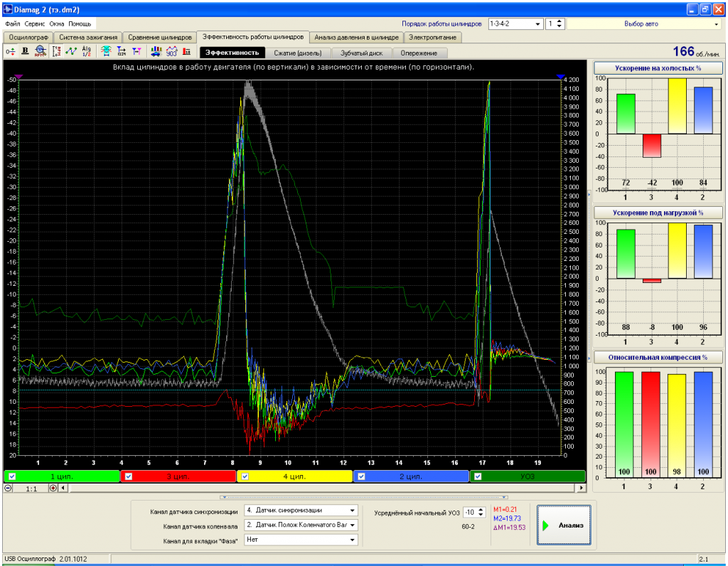Switch to the Сравнение цилиндров tab

pyautogui.click(x=160, y=37)
